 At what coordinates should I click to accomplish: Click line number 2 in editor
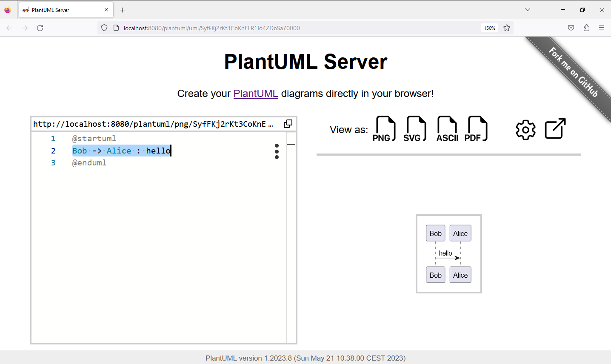pyautogui.click(x=53, y=151)
